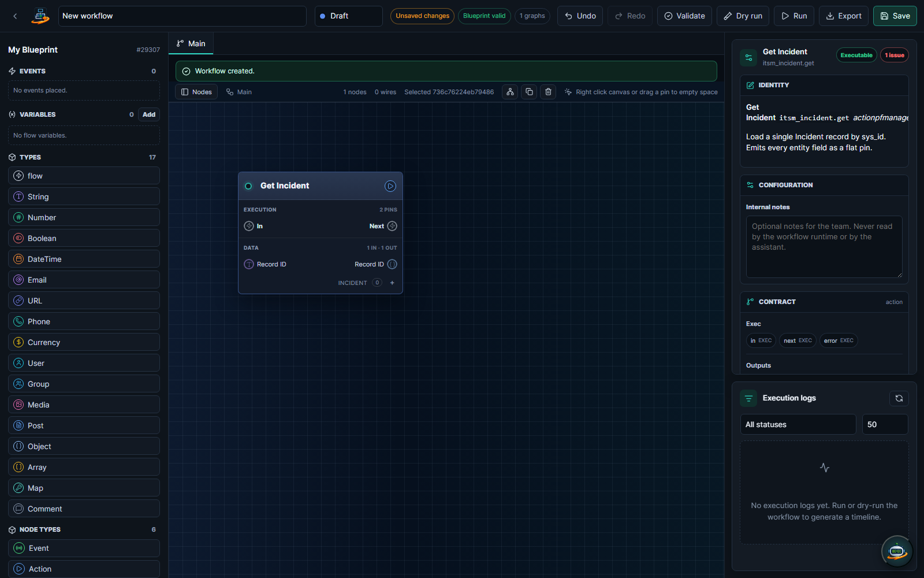Select the Event node type
924x578 pixels.
tap(84, 548)
